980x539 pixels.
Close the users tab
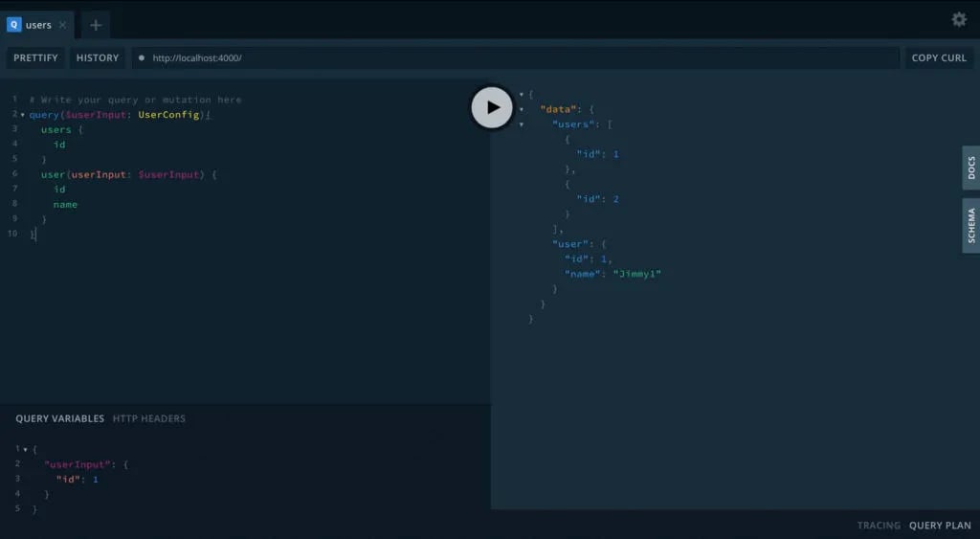coord(62,25)
